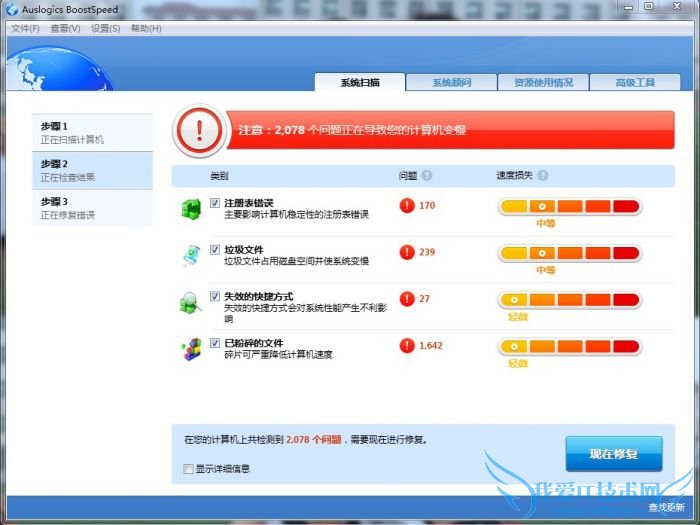Click the 垃圾文件 category title
700x525 pixels.
[244, 250]
